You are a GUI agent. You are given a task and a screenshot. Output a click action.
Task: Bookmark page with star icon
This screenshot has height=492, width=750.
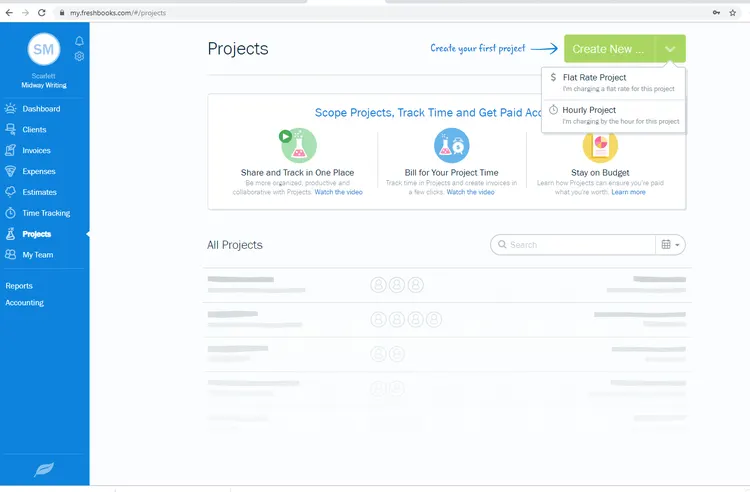click(732, 13)
